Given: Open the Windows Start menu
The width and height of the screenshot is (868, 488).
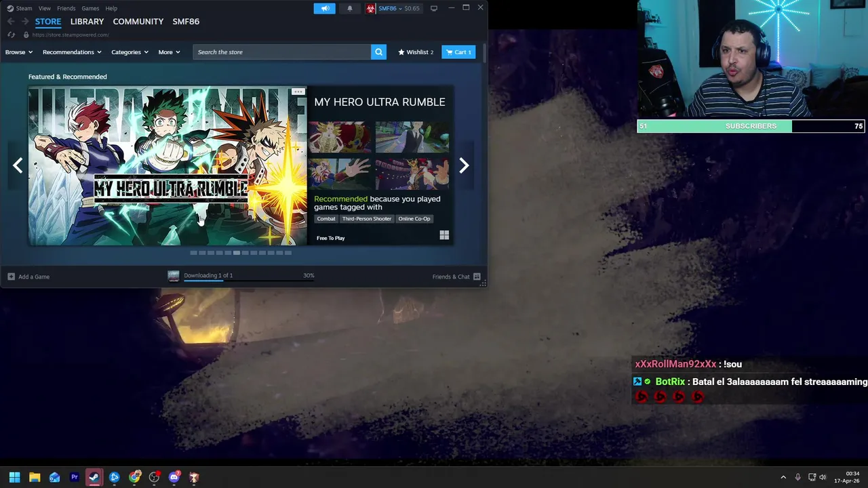Looking at the screenshot, I should 14,477.
